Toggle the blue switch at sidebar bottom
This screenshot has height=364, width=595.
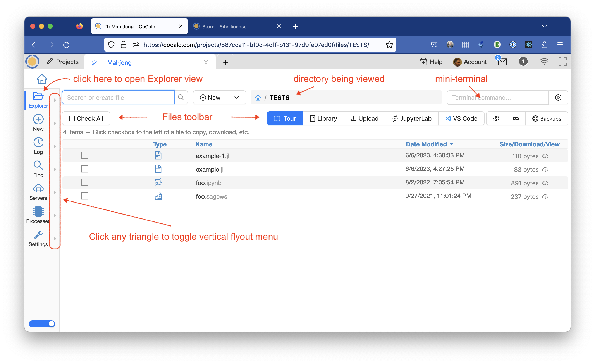(42, 324)
